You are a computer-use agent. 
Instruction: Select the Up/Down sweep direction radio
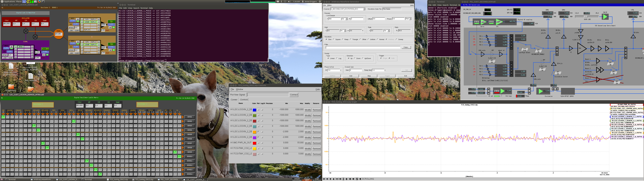click(x=363, y=58)
